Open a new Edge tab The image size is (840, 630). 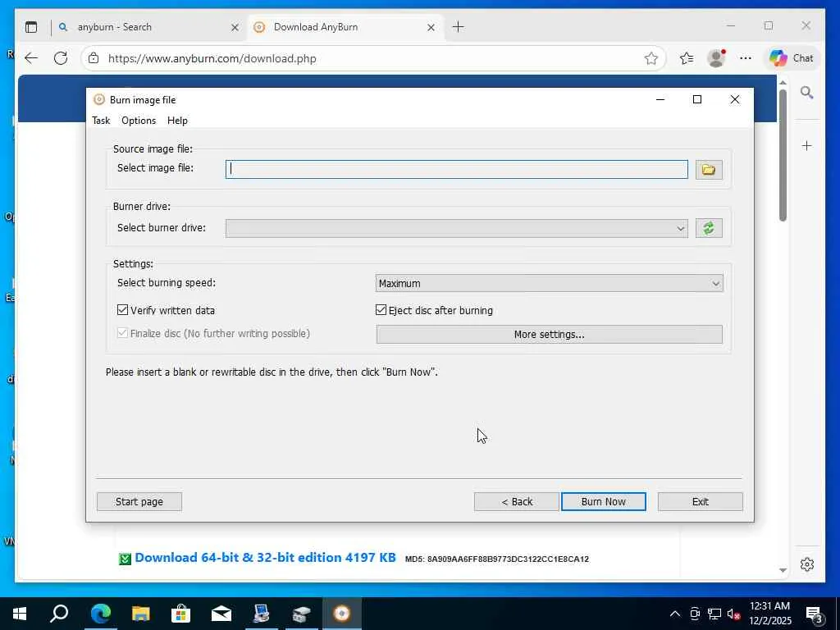point(458,27)
